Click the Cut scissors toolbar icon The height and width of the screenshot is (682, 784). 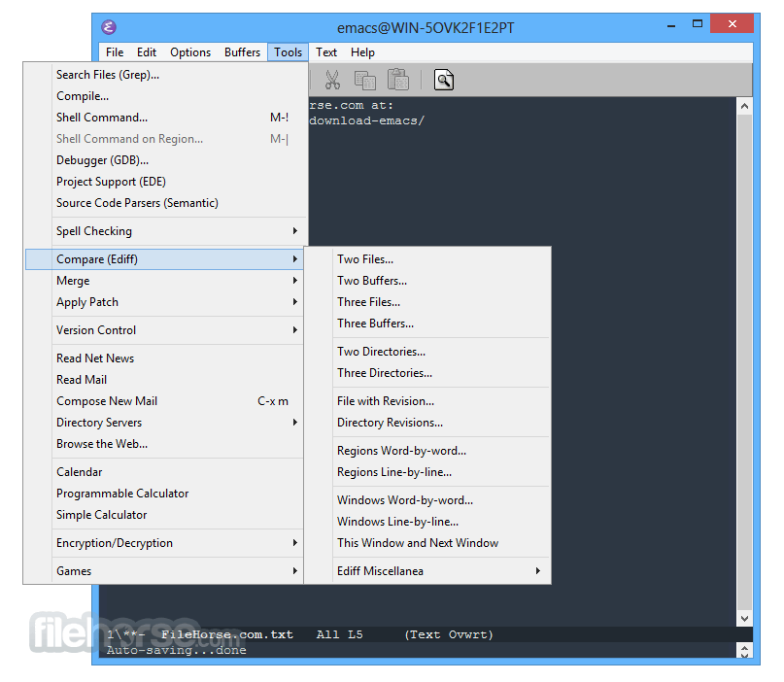(x=332, y=80)
